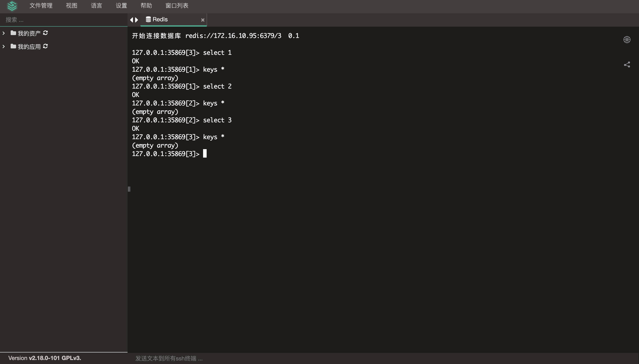
Task: Click the sidebar split handle
Action: click(x=129, y=189)
